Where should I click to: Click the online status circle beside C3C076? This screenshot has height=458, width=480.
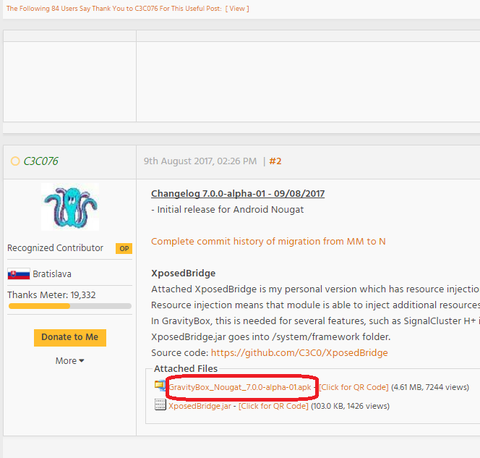point(15,161)
